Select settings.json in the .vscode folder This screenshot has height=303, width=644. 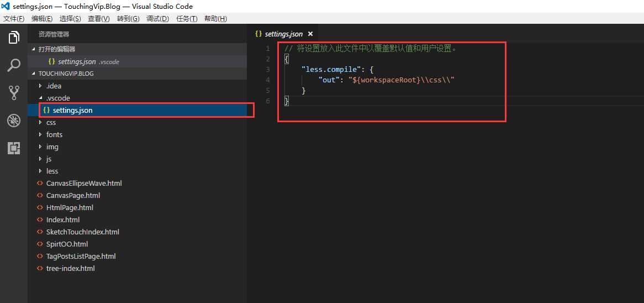[137, 110]
